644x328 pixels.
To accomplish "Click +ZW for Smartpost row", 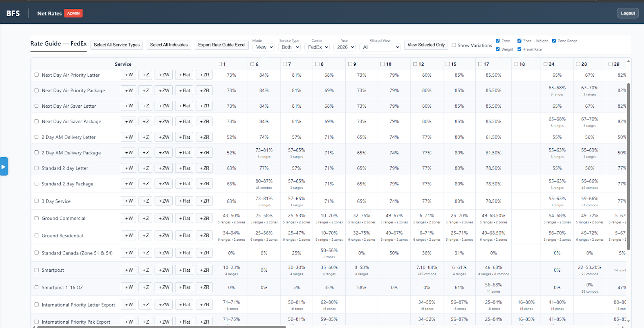I will 164,270.
